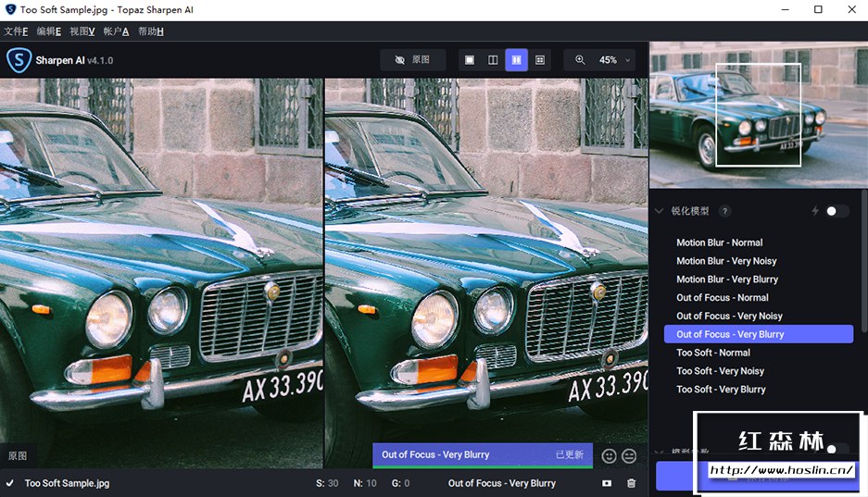The height and width of the screenshot is (497, 868).
Task: Open the 视图 menu
Action: click(82, 31)
